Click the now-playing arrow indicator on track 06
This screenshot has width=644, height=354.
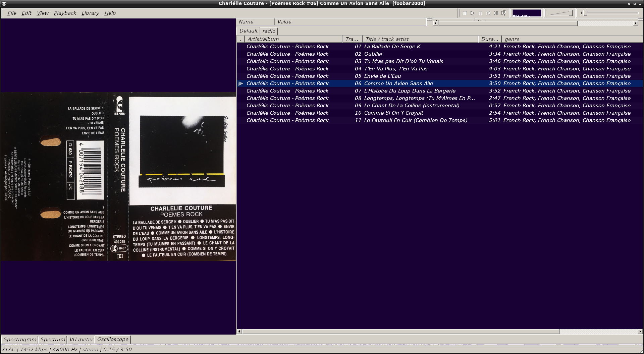coord(240,83)
